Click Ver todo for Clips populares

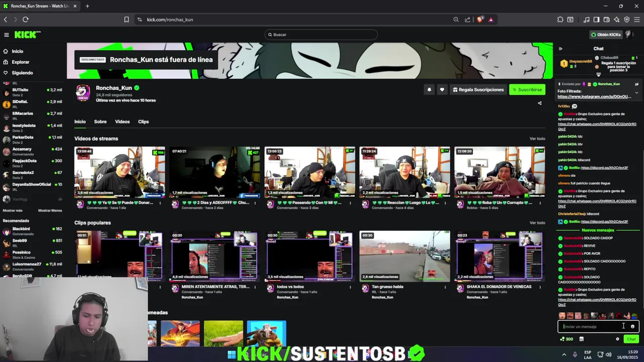537,223
